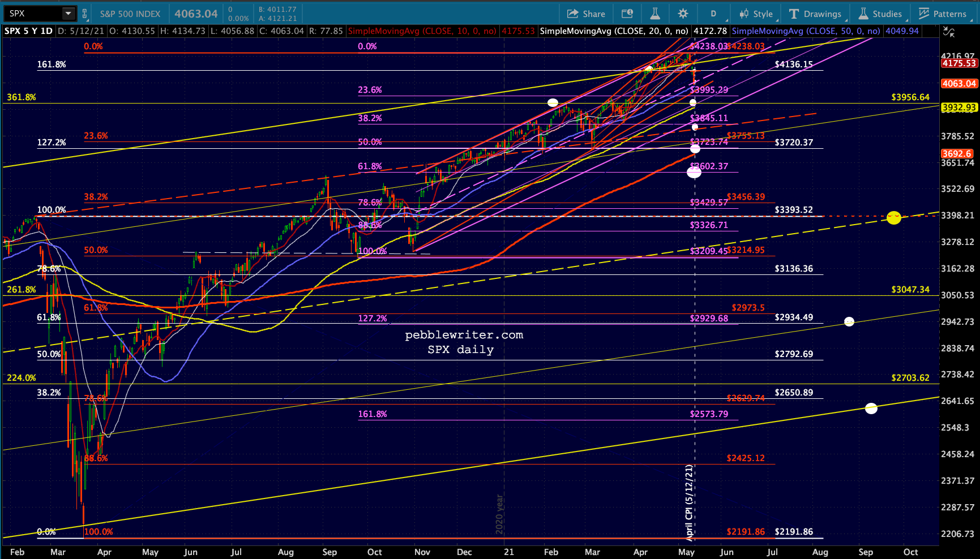Click the S&P 500 INDEX description
980x559 pixels.
(x=130, y=14)
